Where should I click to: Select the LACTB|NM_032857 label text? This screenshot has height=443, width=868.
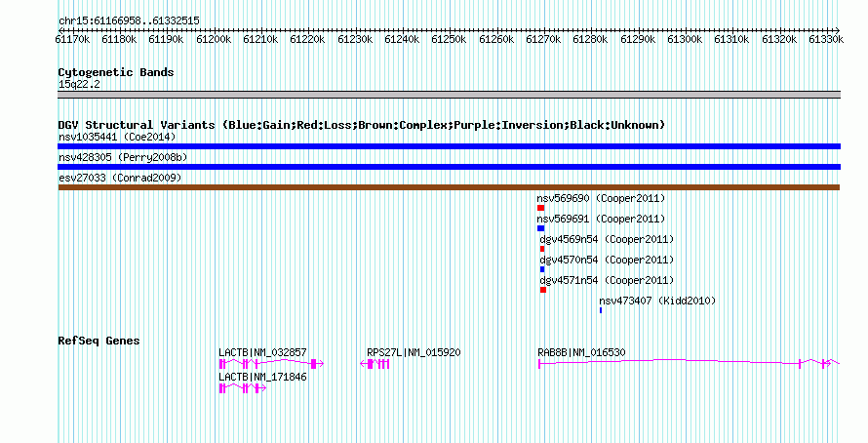coord(262,352)
